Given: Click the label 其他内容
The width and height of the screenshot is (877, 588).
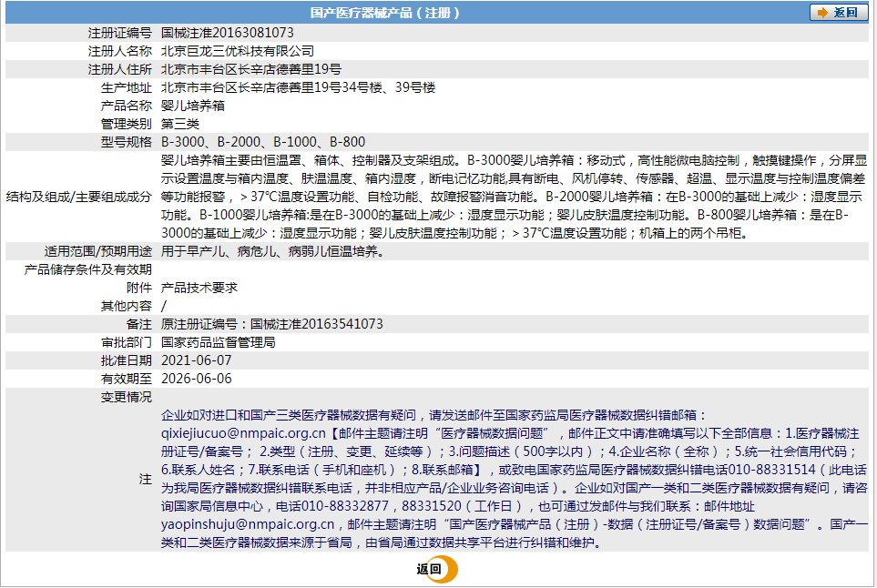Looking at the screenshot, I should (x=127, y=306).
